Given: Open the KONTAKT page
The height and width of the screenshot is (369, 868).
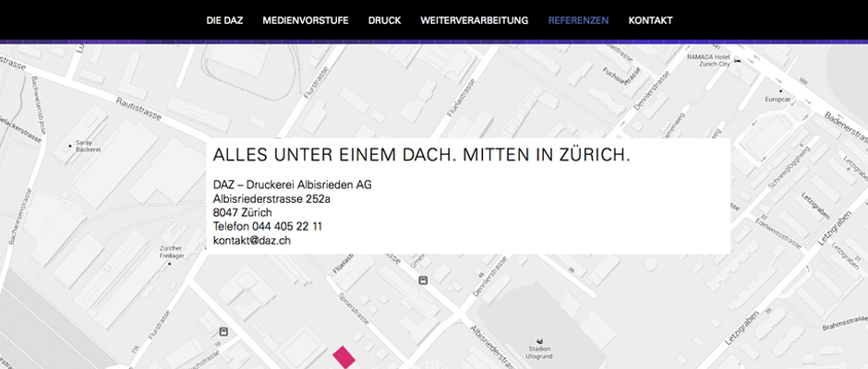Looking at the screenshot, I should tap(650, 20).
